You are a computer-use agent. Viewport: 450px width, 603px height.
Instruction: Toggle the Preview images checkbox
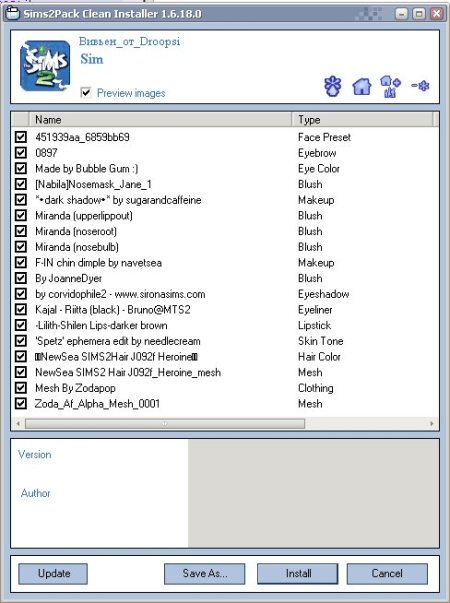pos(86,93)
